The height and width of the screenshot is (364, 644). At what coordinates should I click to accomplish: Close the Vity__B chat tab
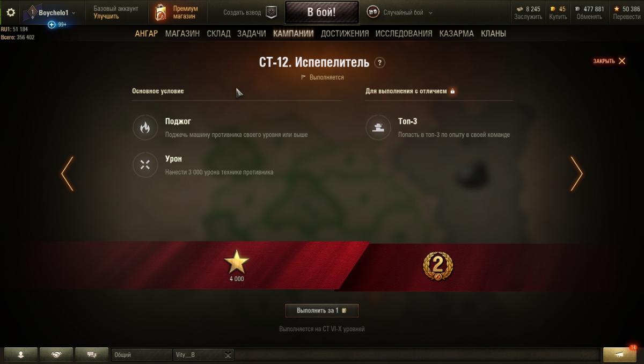[x=228, y=354]
